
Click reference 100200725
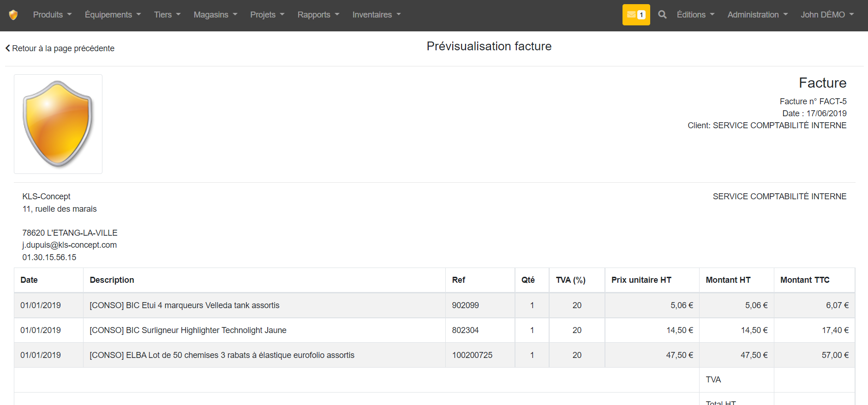(x=472, y=355)
